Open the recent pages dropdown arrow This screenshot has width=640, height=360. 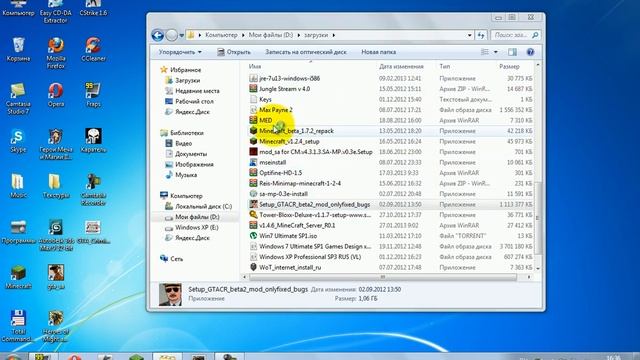pyautogui.click(x=182, y=36)
